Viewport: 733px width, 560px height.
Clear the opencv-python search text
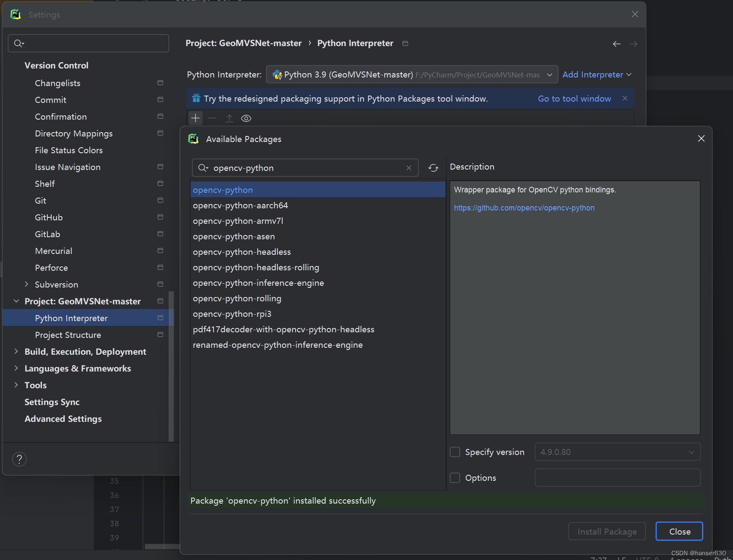tap(409, 168)
